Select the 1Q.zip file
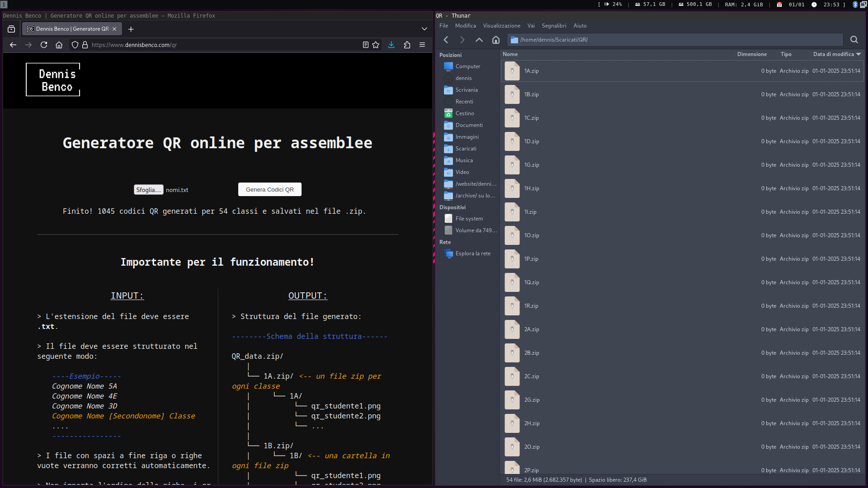The image size is (868, 488). point(682,282)
